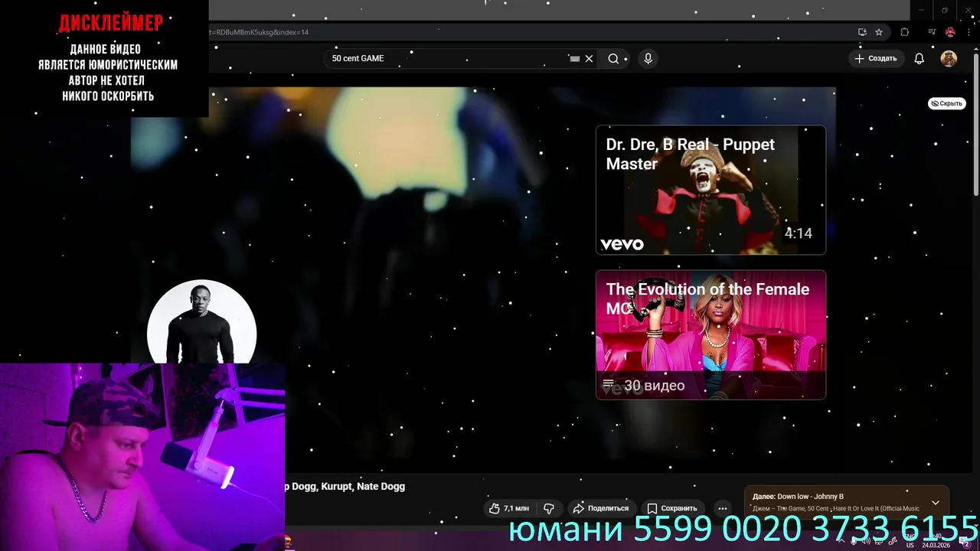Open Dr. Dre, B Real - Puppet Master card
Screen dimensions: 980x551
[710, 190]
